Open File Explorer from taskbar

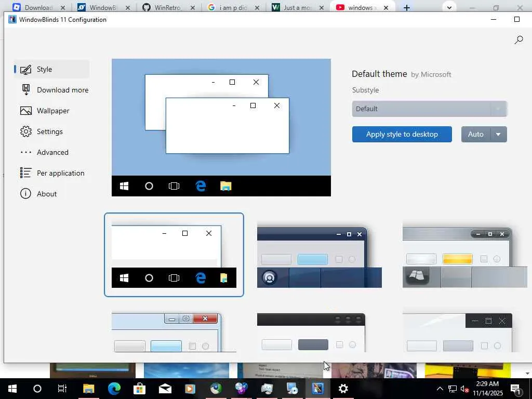pyautogui.click(x=88, y=389)
